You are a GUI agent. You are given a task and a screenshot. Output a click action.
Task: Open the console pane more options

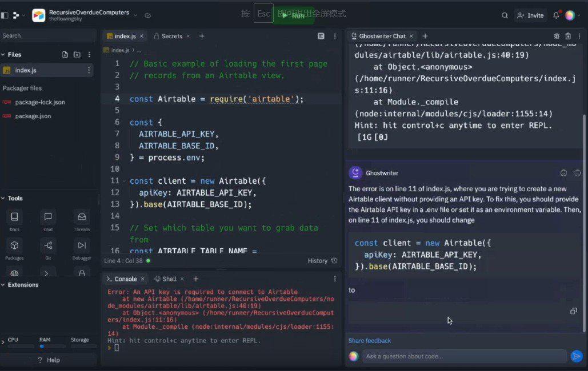[x=335, y=279]
